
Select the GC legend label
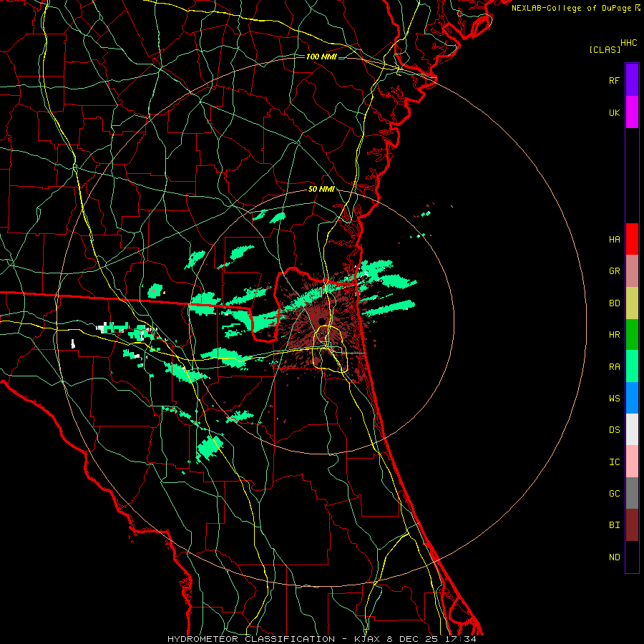tap(614, 494)
